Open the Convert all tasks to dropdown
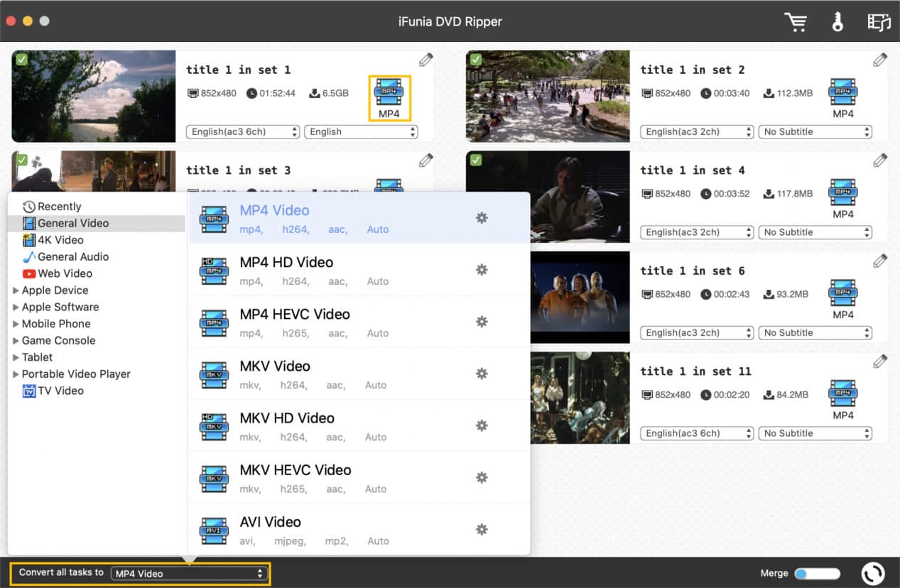This screenshot has width=900, height=588. pyautogui.click(x=189, y=574)
